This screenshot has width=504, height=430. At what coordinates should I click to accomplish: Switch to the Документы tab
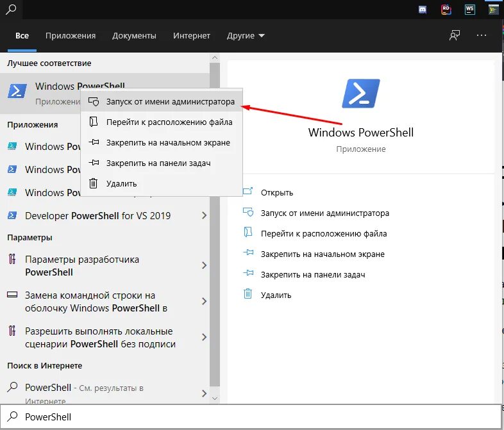(x=134, y=35)
